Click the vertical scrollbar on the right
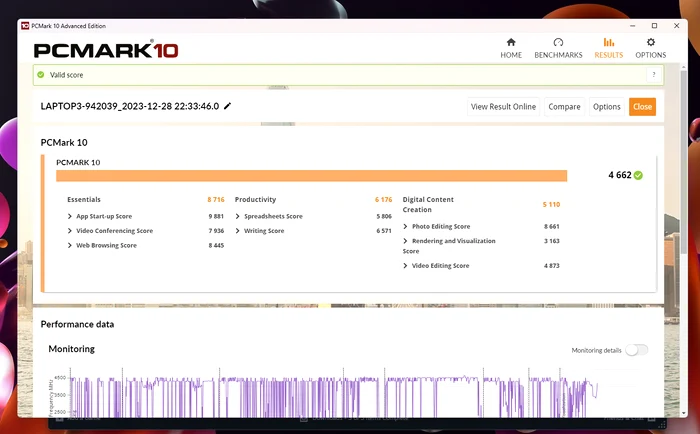700x434 pixels. coord(683,165)
